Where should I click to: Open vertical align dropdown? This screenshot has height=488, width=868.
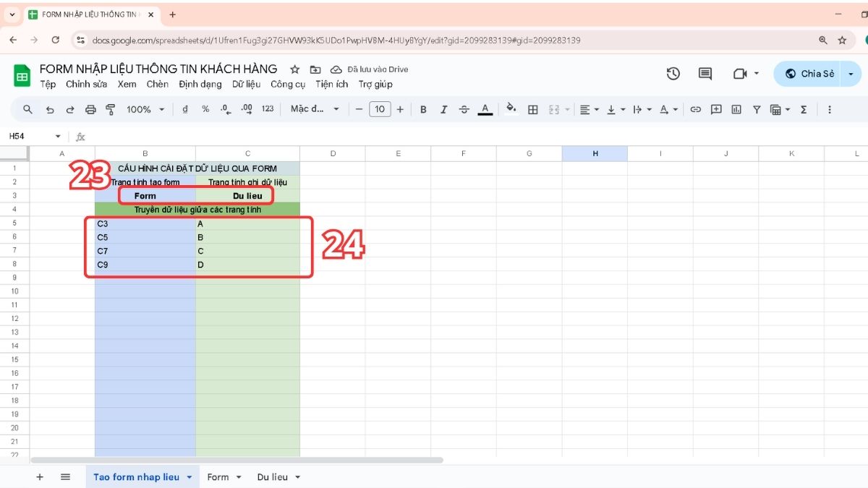(616, 109)
